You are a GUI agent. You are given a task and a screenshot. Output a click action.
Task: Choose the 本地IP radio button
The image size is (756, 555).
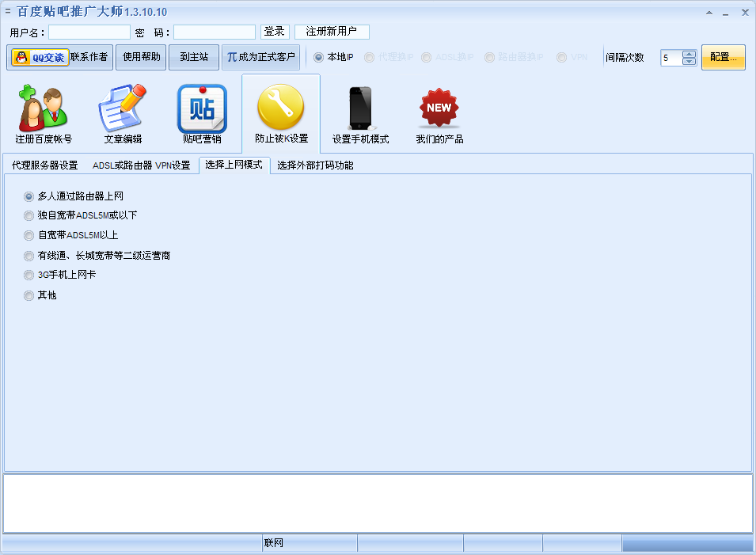[319, 58]
